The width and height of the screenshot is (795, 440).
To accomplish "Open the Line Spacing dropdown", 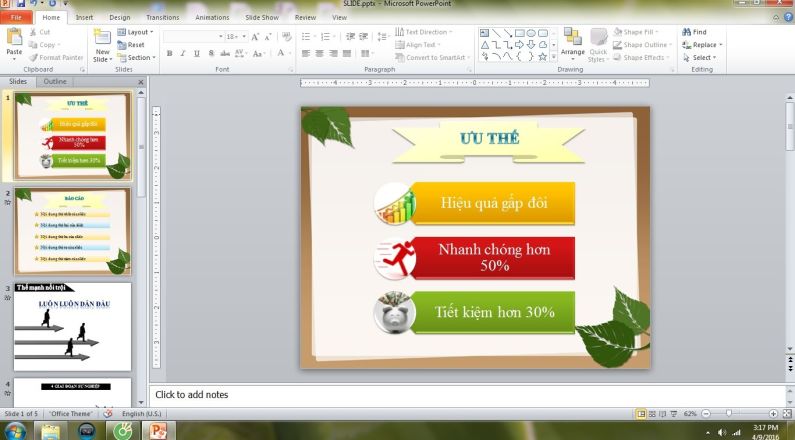I will tap(383, 36).
